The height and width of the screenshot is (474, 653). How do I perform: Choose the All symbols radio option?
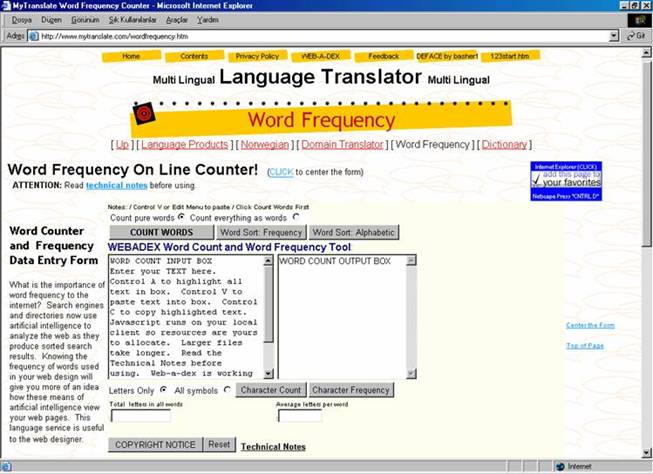point(227,390)
